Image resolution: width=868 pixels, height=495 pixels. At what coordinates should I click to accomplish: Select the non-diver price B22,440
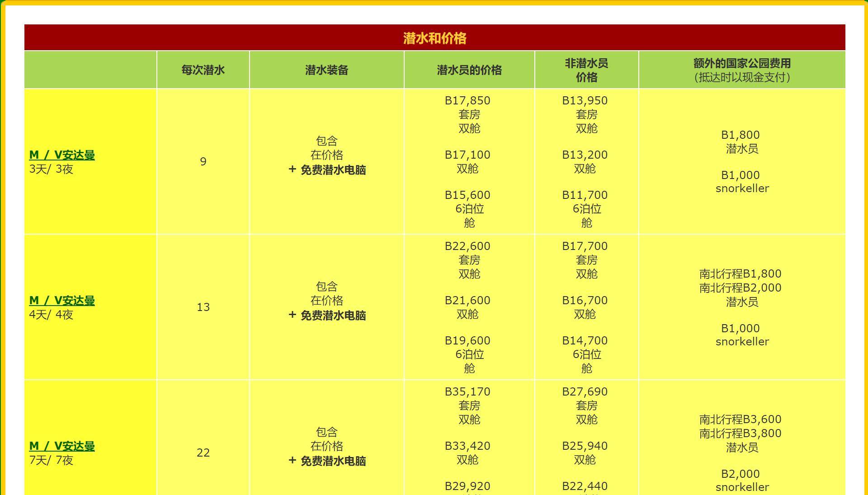(x=585, y=486)
